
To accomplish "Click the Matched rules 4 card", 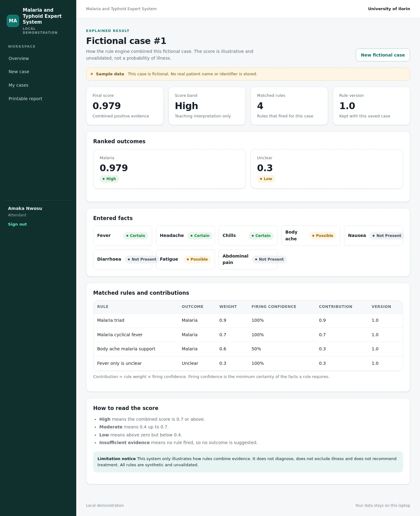I will click(x=289, y=106).
